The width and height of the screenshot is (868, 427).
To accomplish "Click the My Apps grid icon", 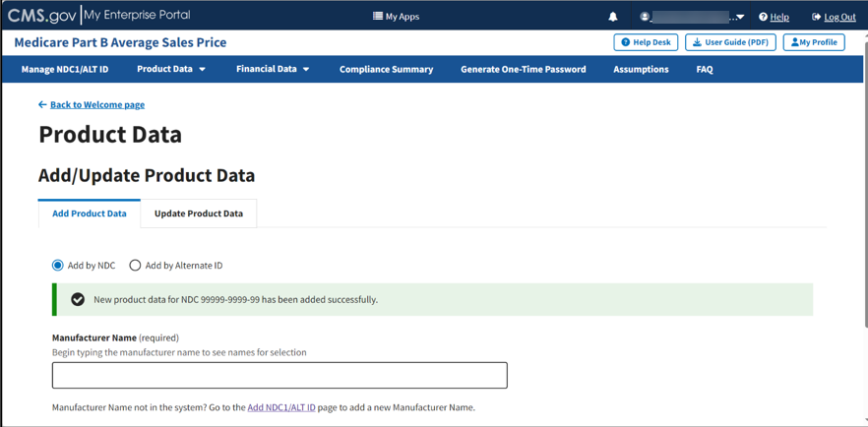I will 378,17.
